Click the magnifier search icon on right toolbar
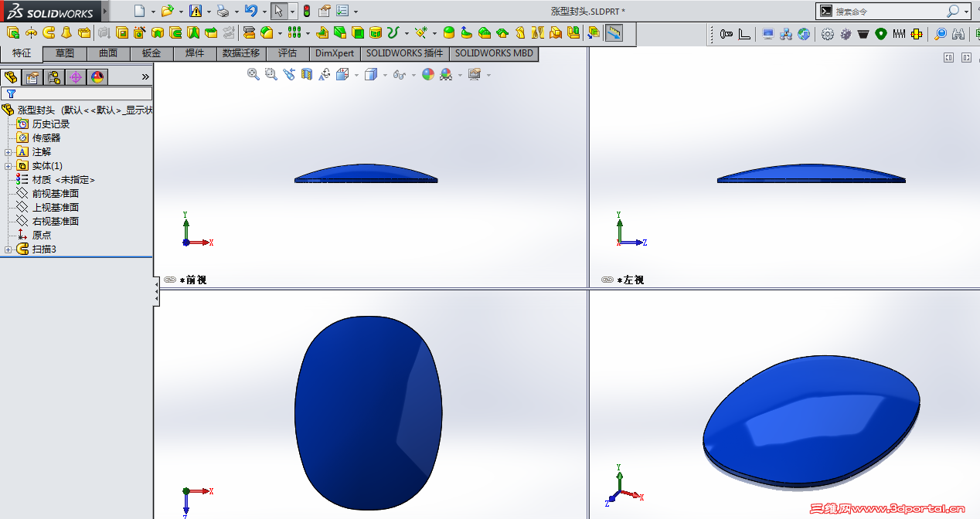The image size is (980, 519). tap(940, 33)
